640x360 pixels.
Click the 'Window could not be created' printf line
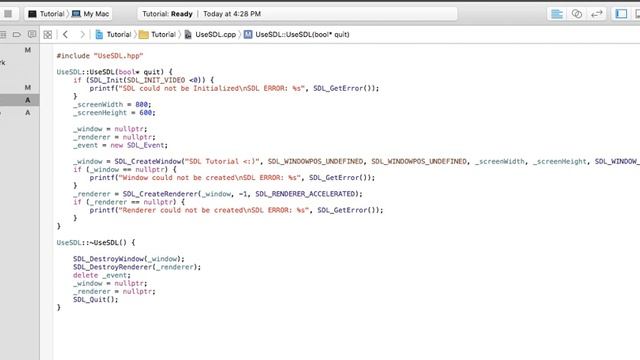coord(232,178)
